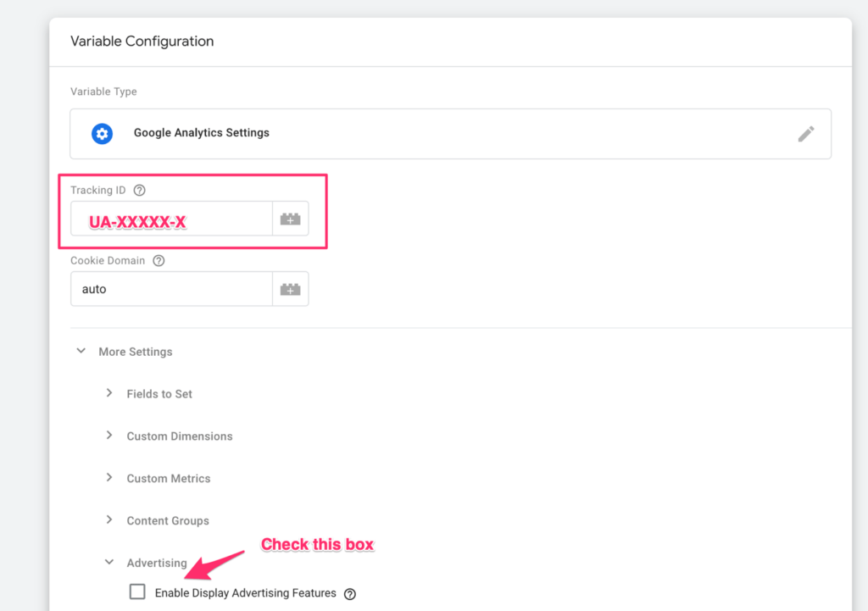Click the Advertising section label
Viewport: 868px width, 611px height.
157,563
